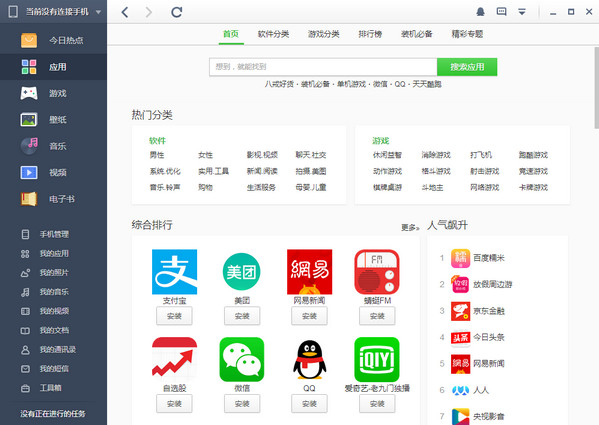Install 微信 with its 安装 button

pos(242,404)
